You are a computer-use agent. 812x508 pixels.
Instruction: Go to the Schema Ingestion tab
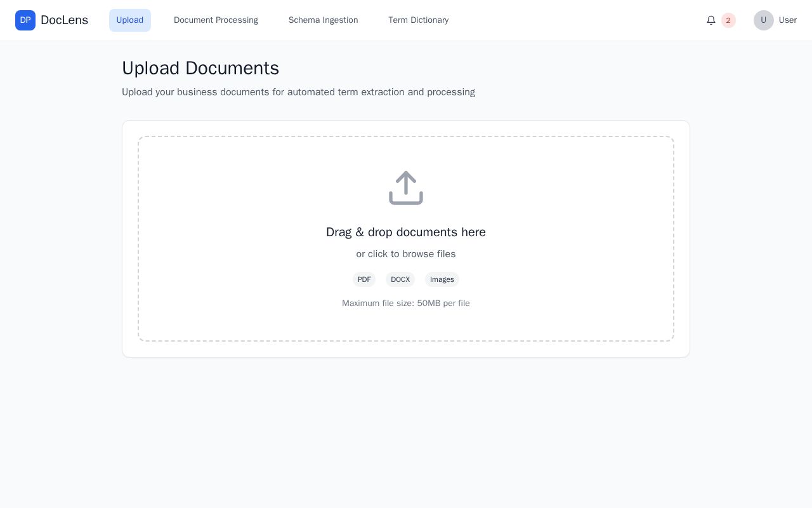click(x=324, y=20)
